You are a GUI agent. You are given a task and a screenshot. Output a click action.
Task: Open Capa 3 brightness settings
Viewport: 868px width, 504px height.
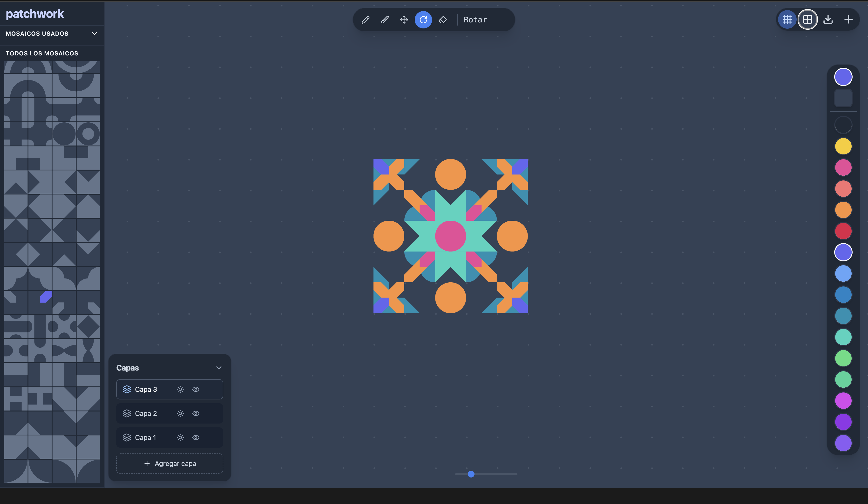click(180, 389)
